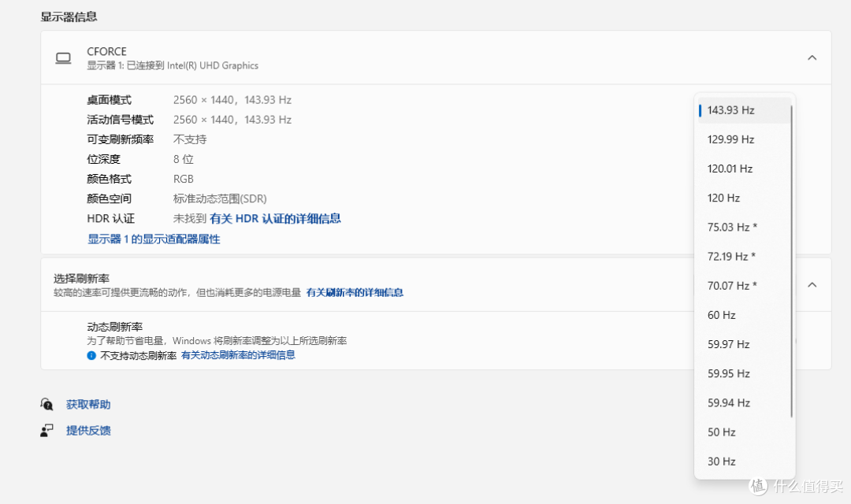Open 显示器 1 的显示适配器属性 link

point(154,239)
